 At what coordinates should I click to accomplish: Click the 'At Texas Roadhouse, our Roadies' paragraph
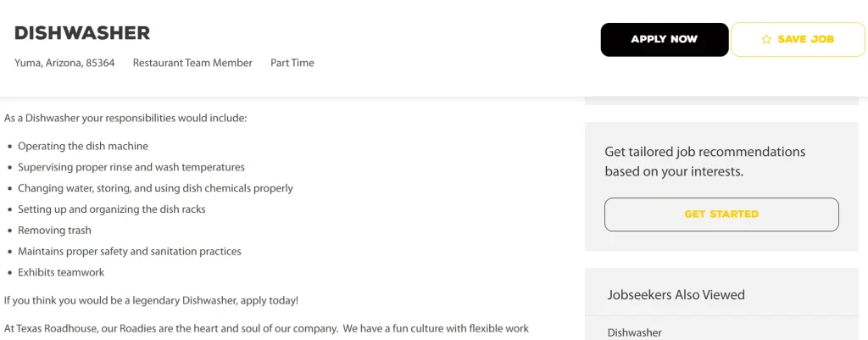pyautogui.click(x=266, y=328)
